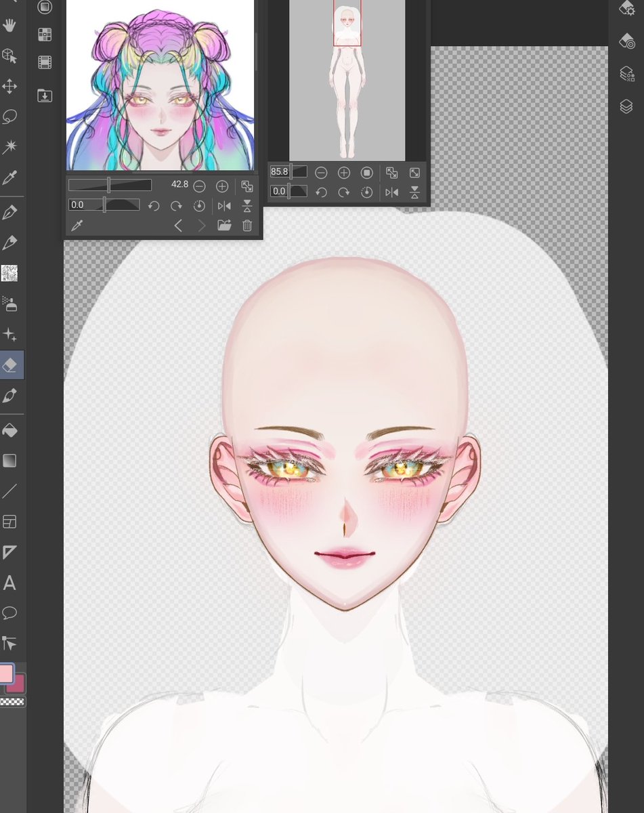Go to previous Sub View image
This screenshot has width=644, height=813.
[x=178, y=226]
